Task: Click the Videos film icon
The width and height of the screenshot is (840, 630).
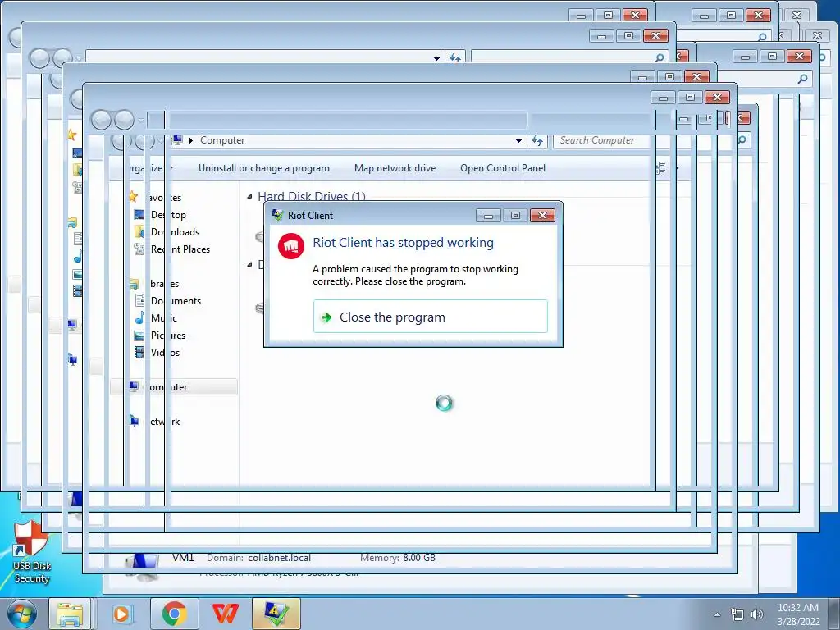Action: 139,353
